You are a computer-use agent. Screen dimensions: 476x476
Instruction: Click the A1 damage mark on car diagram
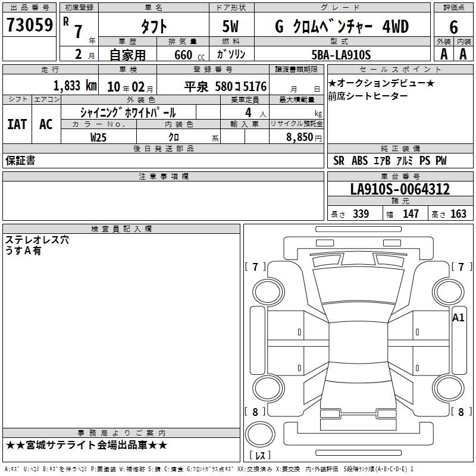click(458, 318)
